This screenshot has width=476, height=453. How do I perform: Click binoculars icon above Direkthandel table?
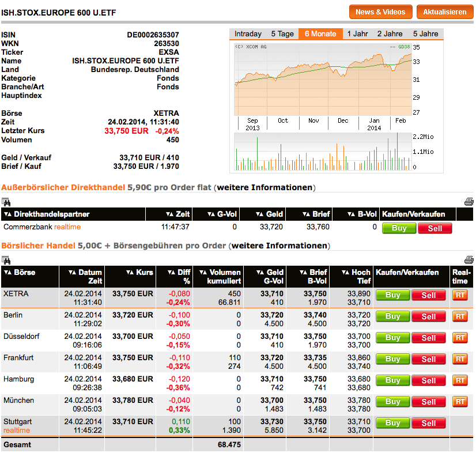6,202
